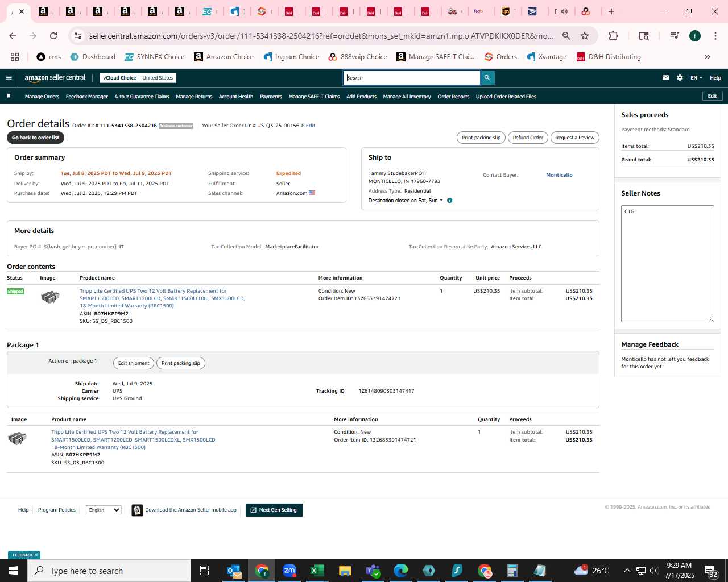Close the FEEDBACK tab x icon
Image resolution: width=728 pixels, height=582 pixels.
point(36,555)
